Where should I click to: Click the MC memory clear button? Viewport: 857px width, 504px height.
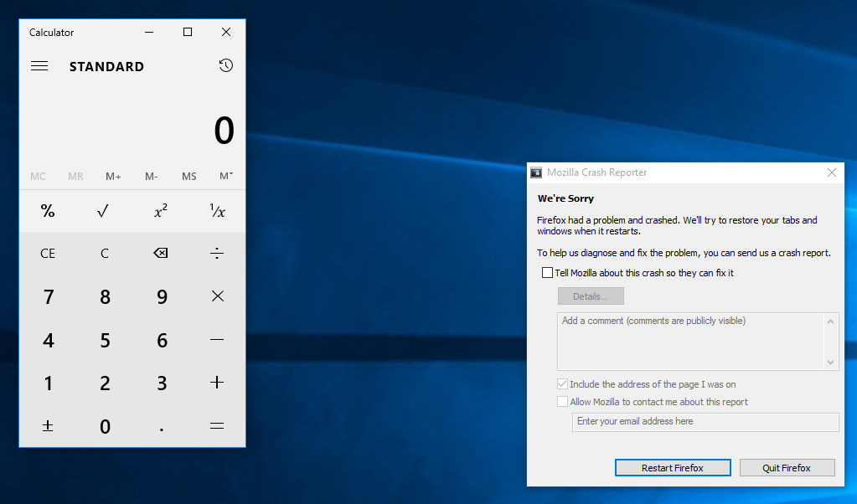coord(38,177)
